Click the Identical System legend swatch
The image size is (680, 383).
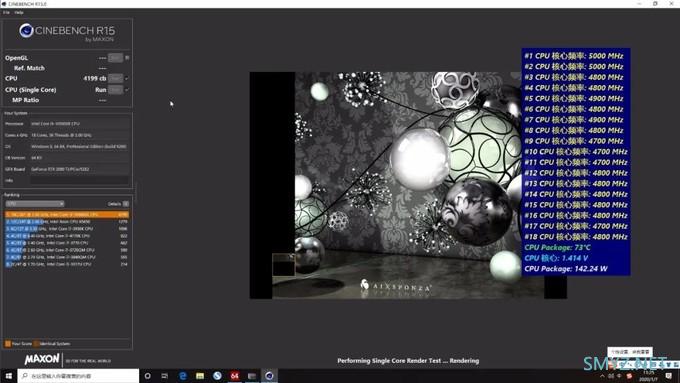[36, 344]
